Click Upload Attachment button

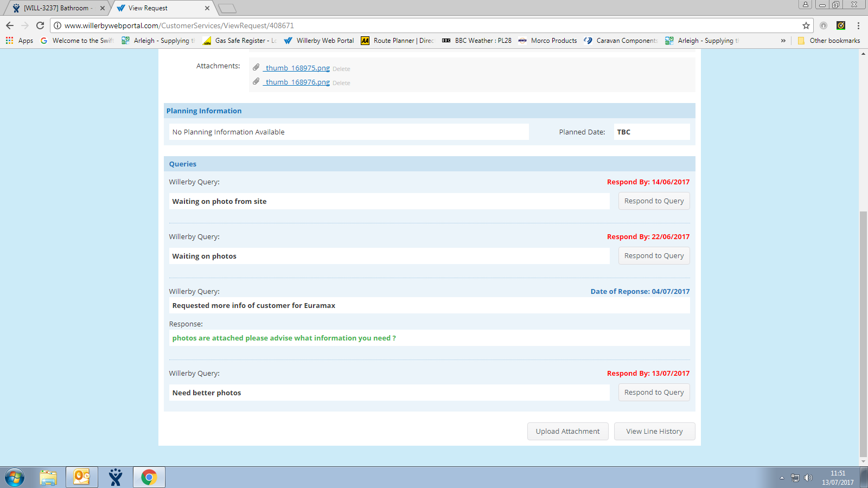(568, 432)
